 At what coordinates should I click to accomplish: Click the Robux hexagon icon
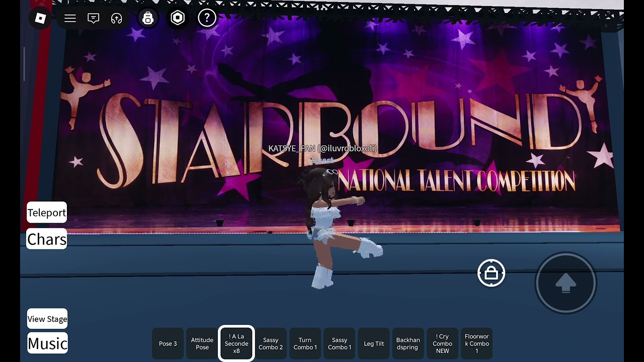tap(178, 18)
